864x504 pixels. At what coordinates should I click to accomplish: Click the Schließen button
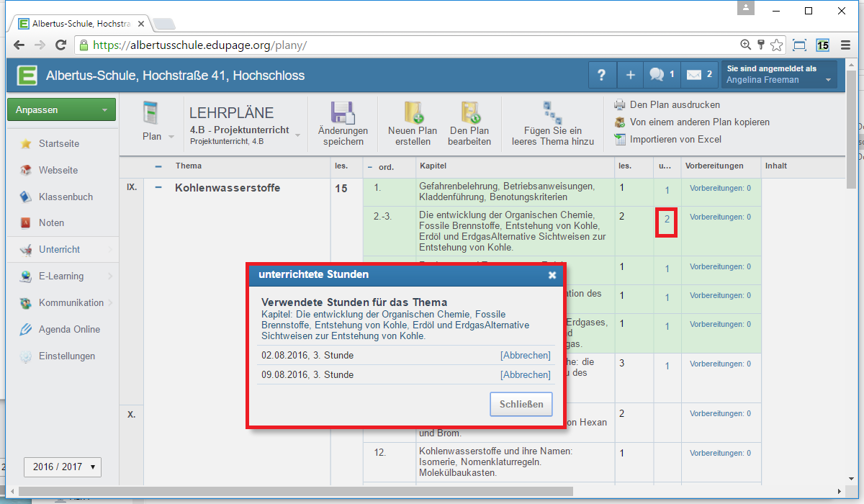(x=521, y=404)
